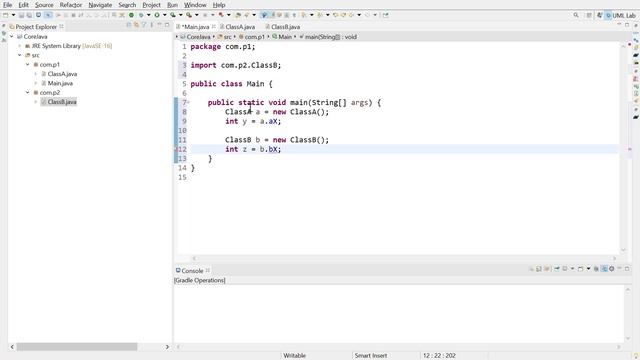Click the com.p1 breadcrumb segment
Viewport: 640px width, 360px height.
251,37
